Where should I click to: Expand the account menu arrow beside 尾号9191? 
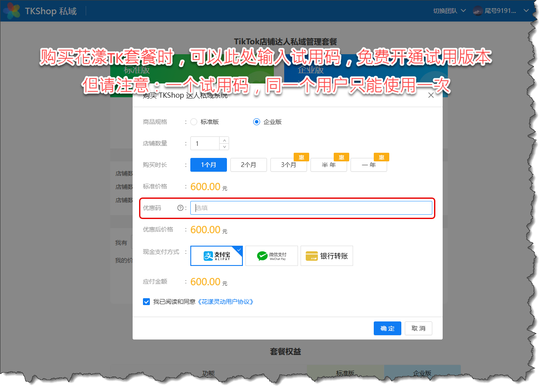[x=526, y=11]
